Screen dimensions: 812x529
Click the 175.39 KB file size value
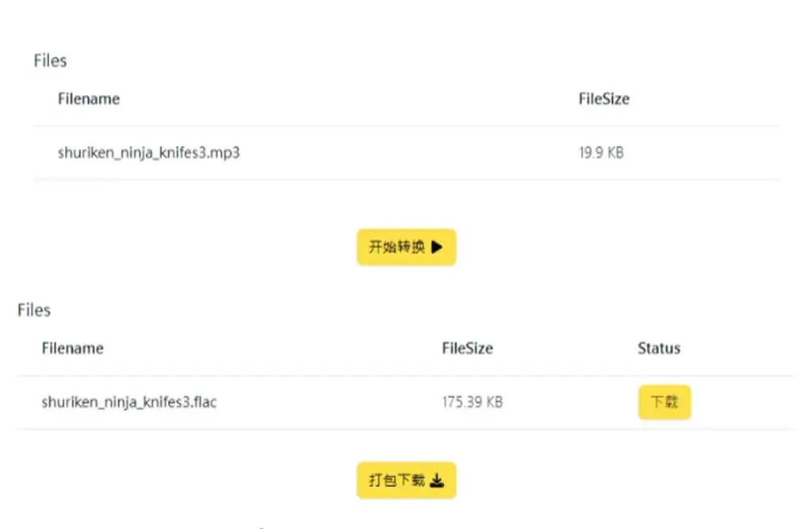(472, 402)
